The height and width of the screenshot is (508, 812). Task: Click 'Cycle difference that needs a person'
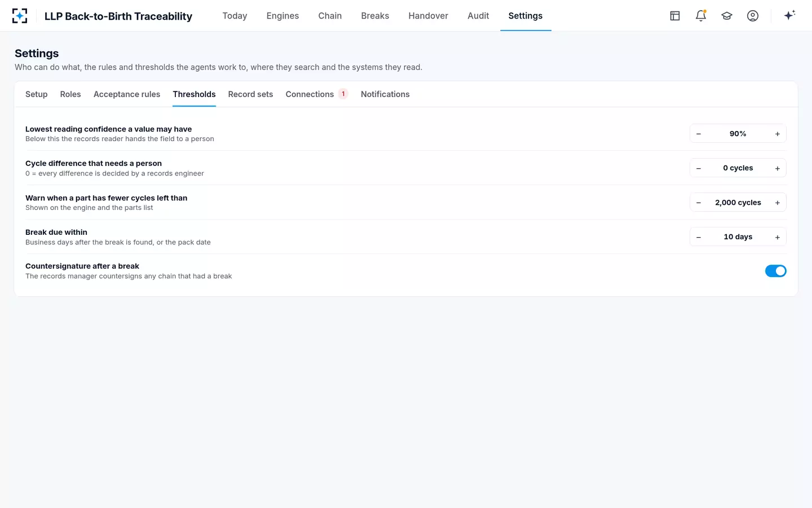click(94, 163)
